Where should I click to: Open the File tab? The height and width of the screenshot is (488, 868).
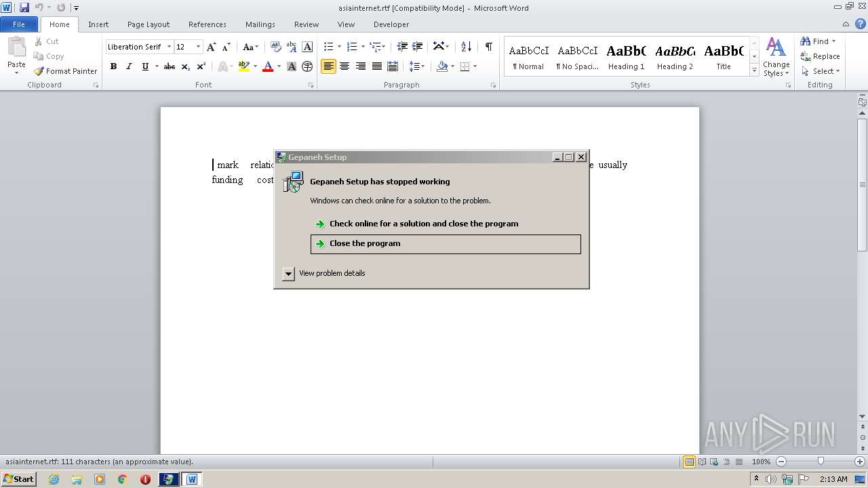click(19, 24)
